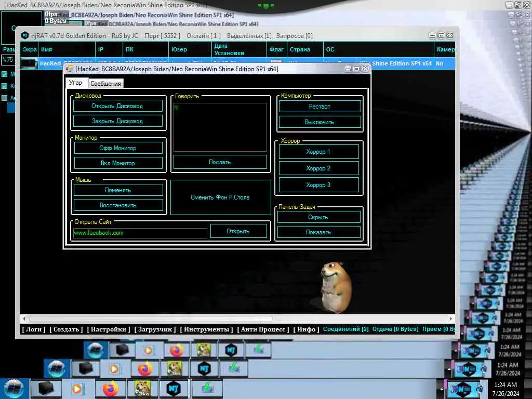
Task: Click the Открыть Дисковод button
Action: click(x=118, y=106)
